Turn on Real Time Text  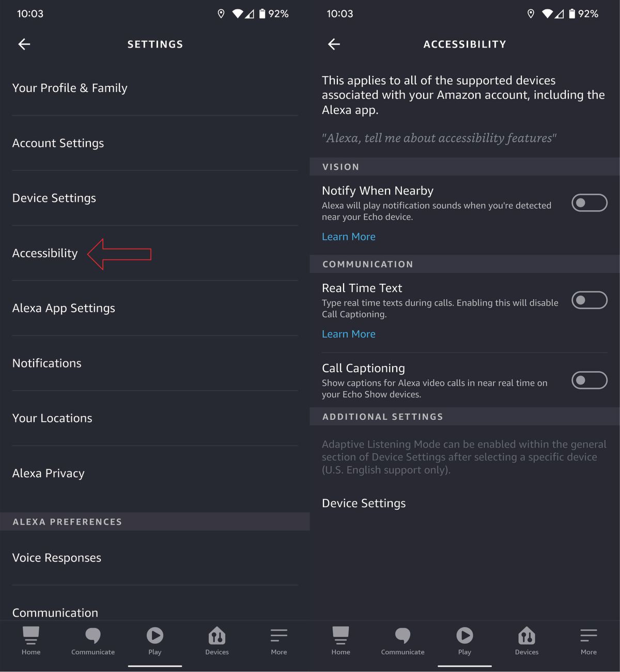click(589, 300)
